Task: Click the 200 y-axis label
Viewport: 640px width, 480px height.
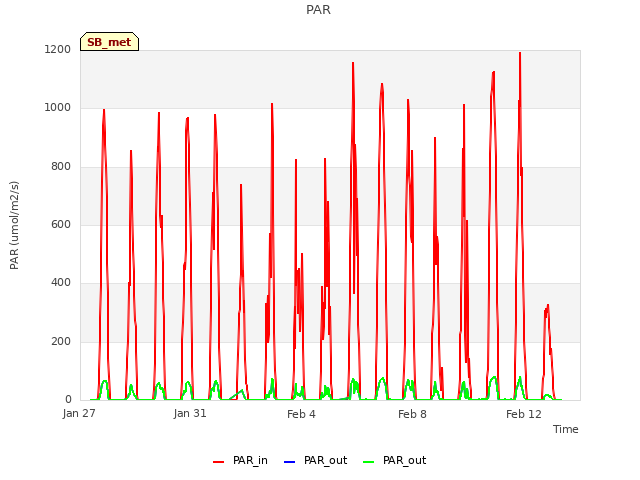Action: [61, 341]
